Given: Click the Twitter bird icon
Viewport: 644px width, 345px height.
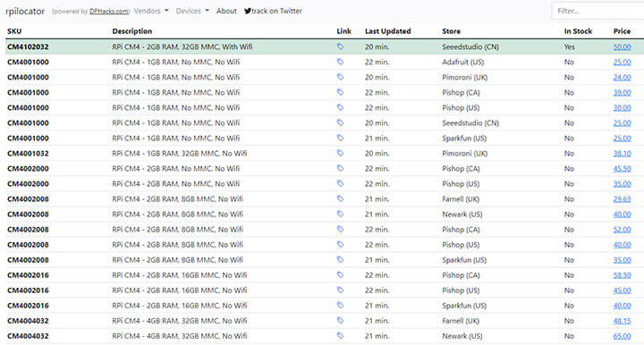Looking at the screenshot, I should [247, 11].
